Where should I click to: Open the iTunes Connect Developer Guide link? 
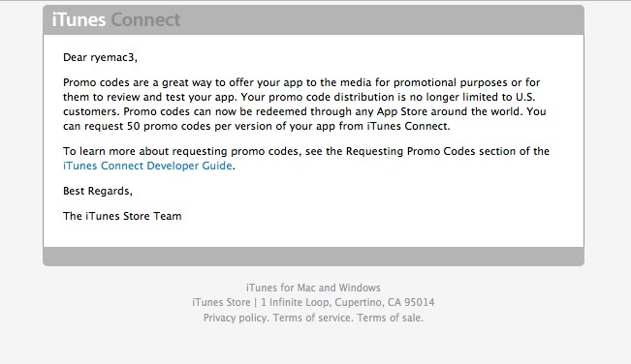(x=147, y=166)
